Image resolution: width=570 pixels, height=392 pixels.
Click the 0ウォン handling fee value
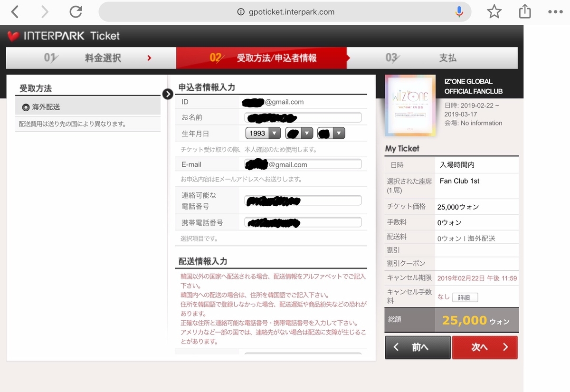coord(449,222)
